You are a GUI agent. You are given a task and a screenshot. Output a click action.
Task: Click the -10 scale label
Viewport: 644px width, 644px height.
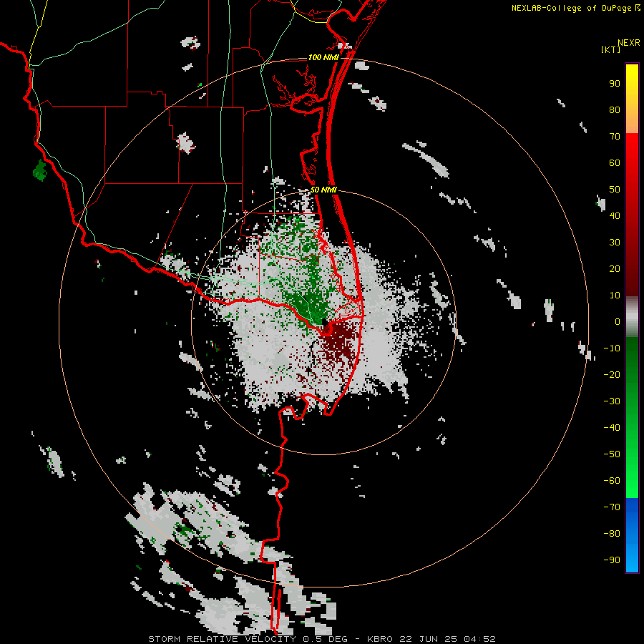pos(612,348)
